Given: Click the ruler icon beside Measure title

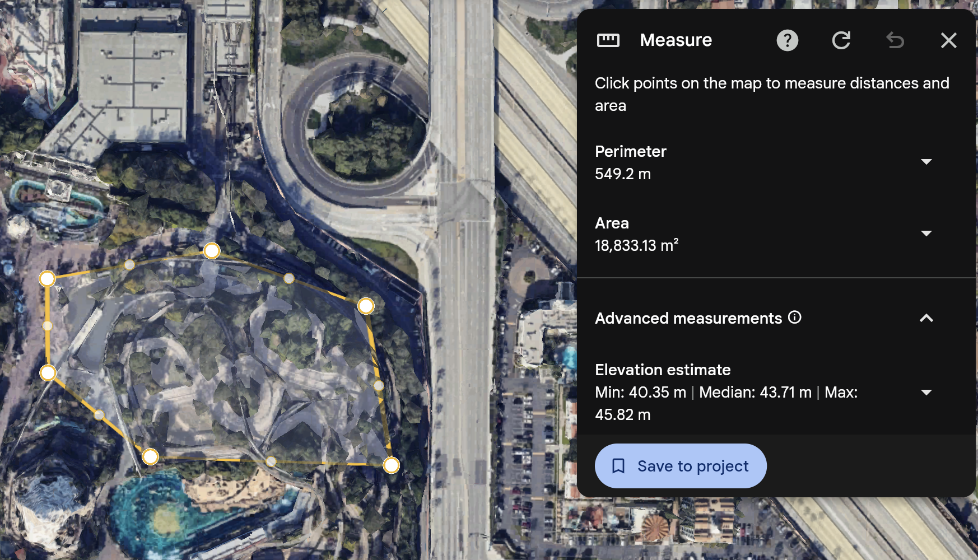Looking at the screenshot, I should 608,40.
